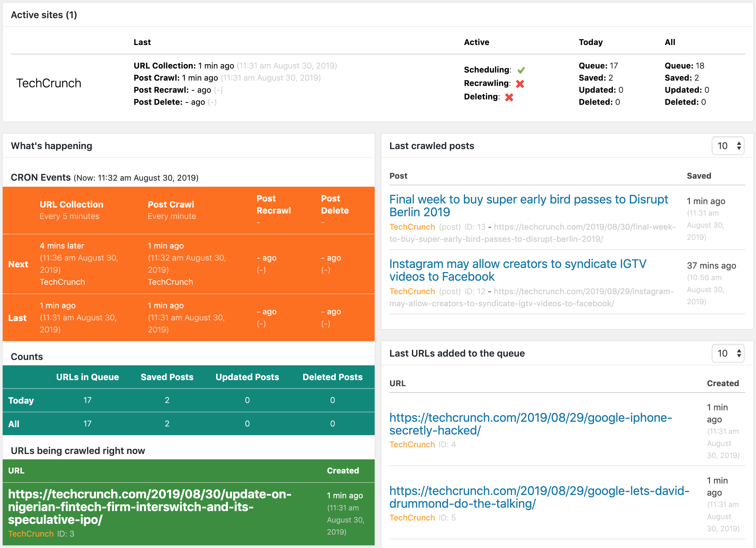Open the Instagram IGTV syndicate post link
756x548 pixels.
click(518, 270)
